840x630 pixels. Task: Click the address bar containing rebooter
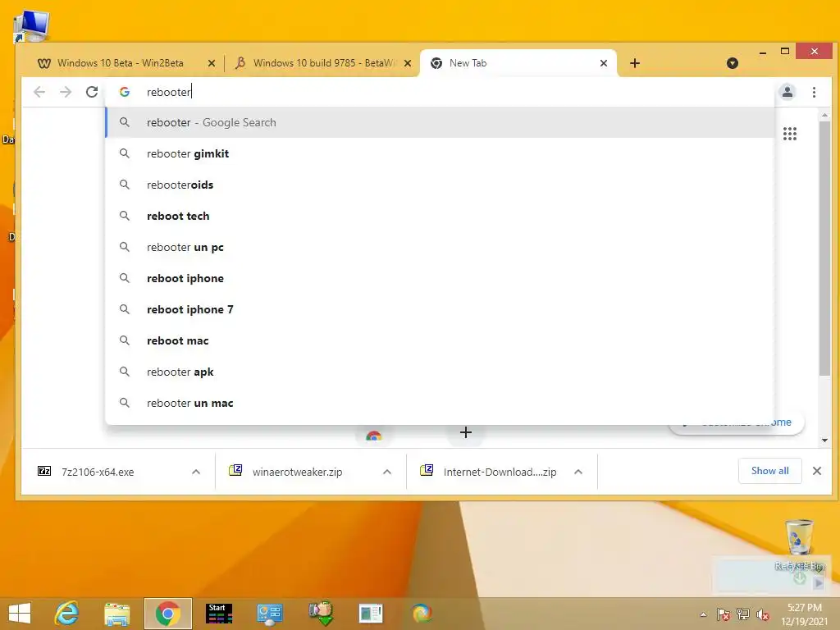440,92
